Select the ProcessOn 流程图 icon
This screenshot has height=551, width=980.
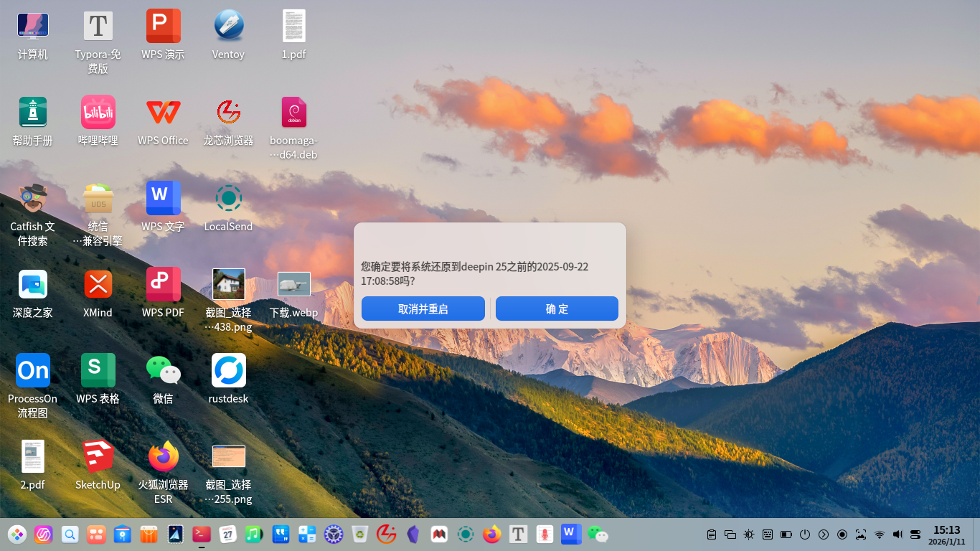point(33,387)
